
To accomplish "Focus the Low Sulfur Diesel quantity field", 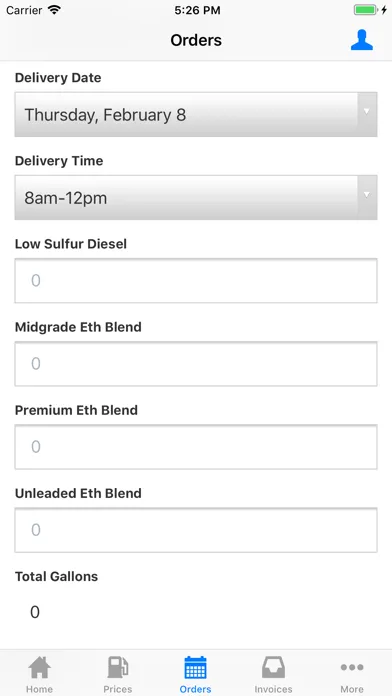I will tap(196, 281).
